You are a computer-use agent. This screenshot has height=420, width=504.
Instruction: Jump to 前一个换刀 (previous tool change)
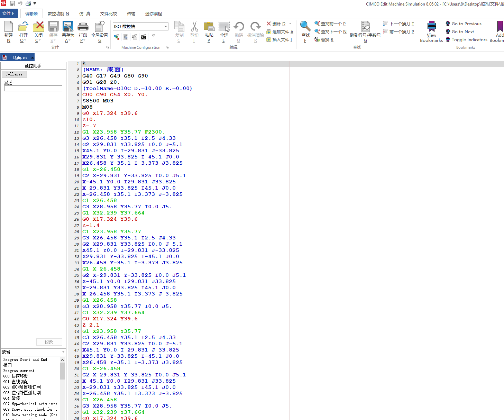click(x=399, y=31)
